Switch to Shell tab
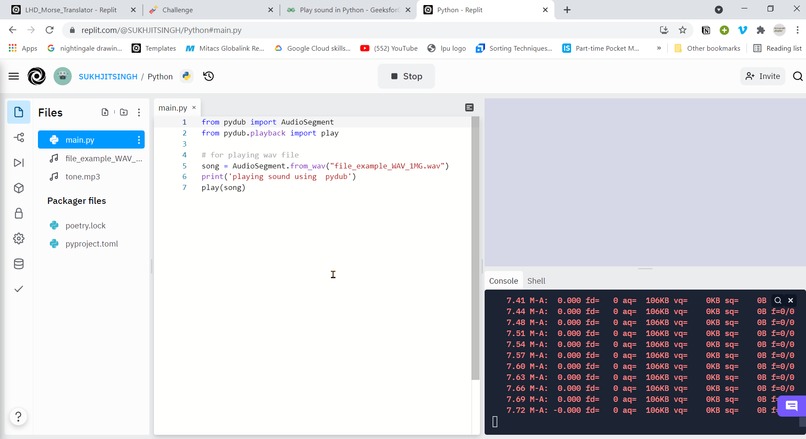The height and width of the screenshot is (439, 806). click(536, 281)
